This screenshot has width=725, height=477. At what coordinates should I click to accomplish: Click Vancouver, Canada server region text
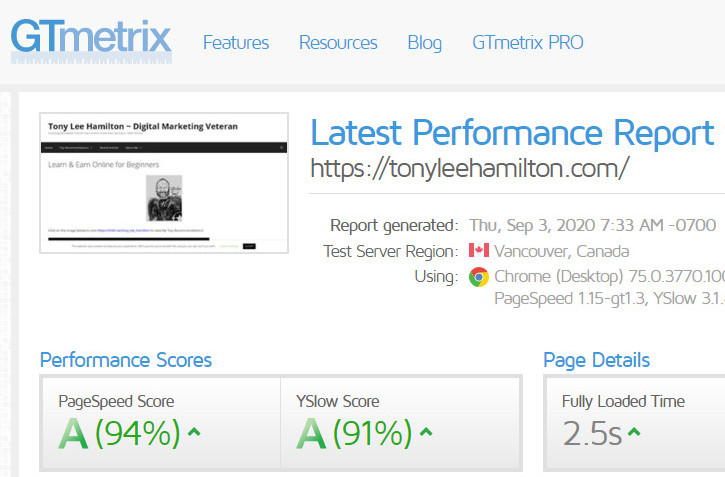562,251
